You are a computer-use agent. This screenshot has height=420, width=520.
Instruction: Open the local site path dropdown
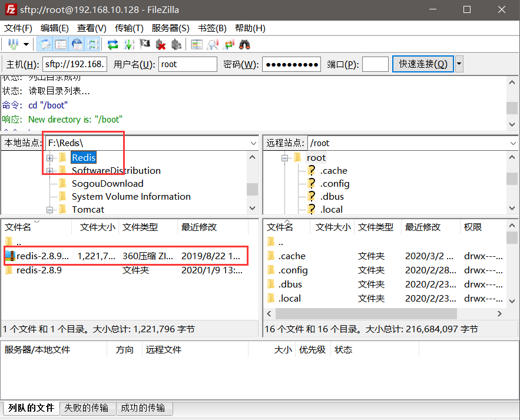tap(253, 143)
